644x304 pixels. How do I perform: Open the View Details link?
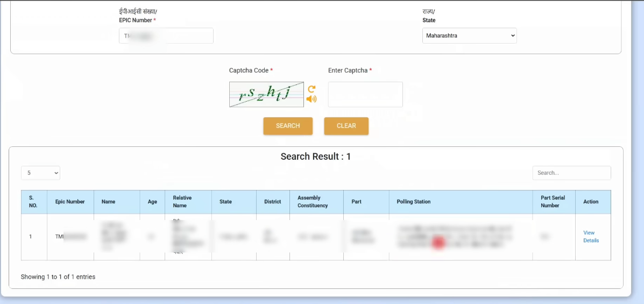(591, 237)
